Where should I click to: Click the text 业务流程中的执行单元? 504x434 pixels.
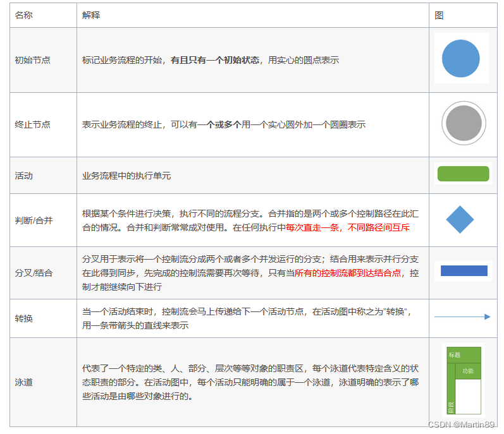(126, 176)
